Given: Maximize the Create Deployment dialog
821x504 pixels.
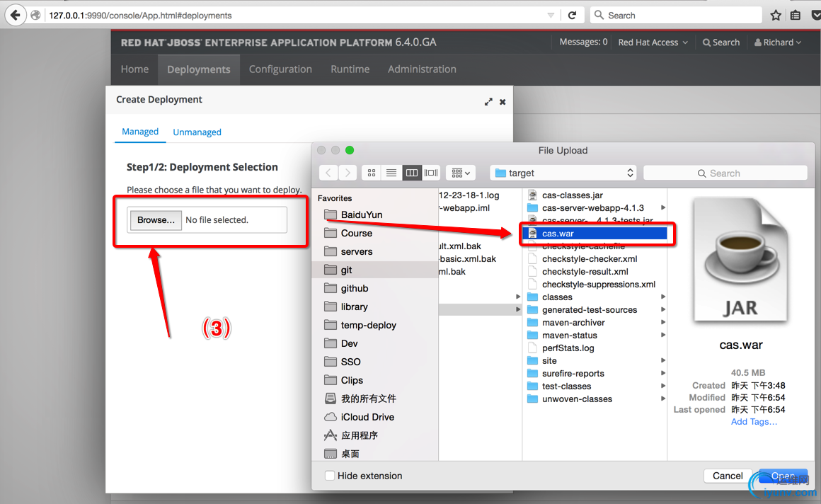Looking at the screenshot, I should (x=488, y=102).
